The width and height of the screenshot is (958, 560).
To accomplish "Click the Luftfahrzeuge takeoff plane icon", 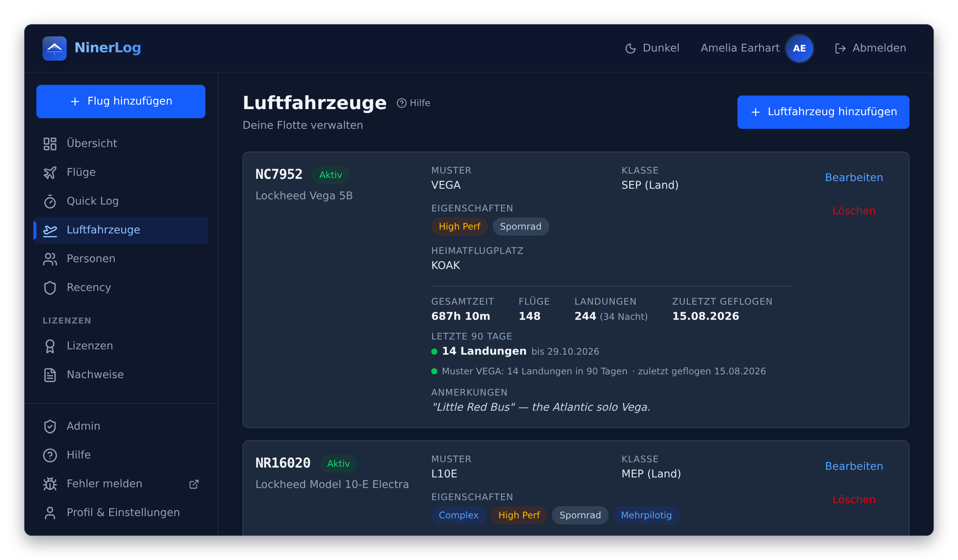I will 50,230.
